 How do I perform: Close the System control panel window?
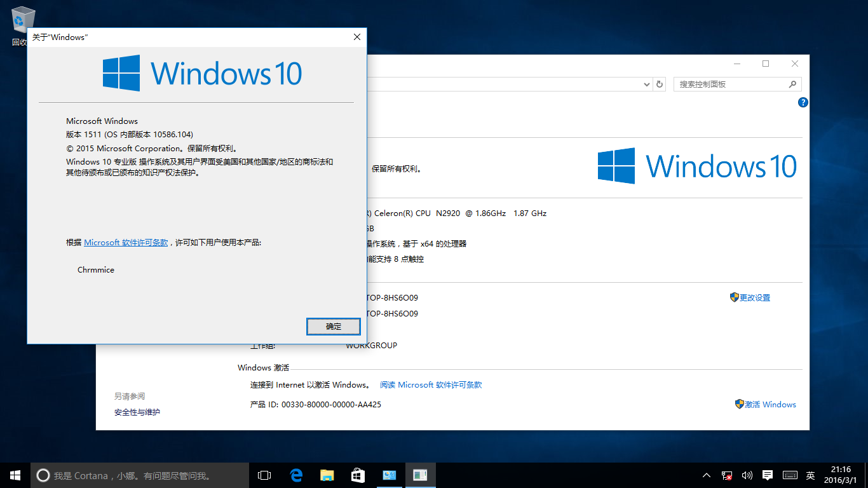(795, 64)
